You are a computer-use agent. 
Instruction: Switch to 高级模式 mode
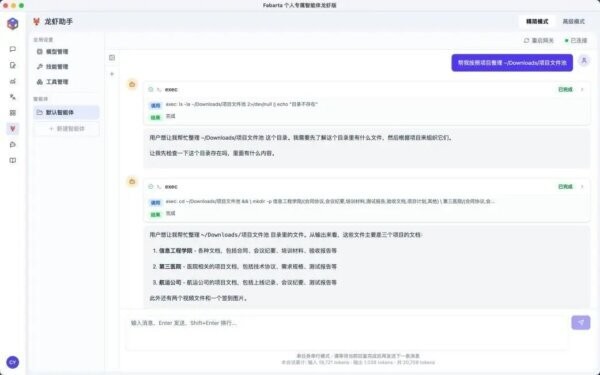(x=573, y=21)
